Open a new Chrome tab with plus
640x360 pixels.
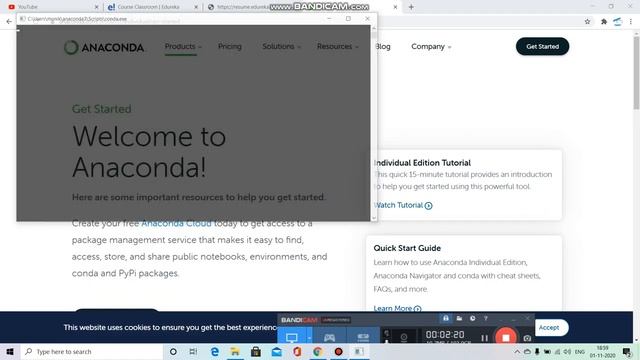pos(411,7)
